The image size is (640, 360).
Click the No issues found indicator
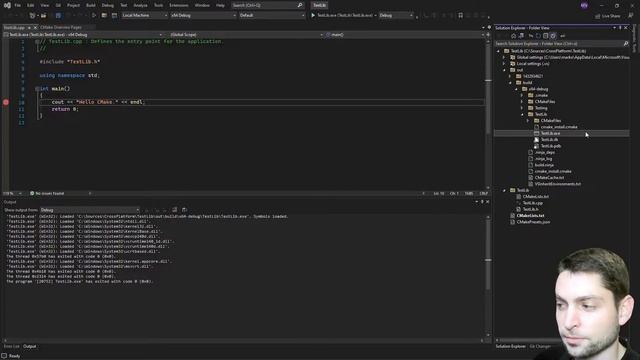[47, 193]
